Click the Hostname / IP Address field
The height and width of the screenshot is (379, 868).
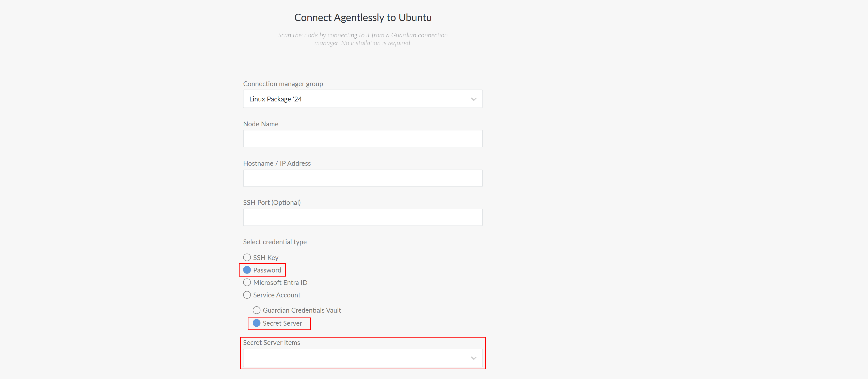(362, 178)
